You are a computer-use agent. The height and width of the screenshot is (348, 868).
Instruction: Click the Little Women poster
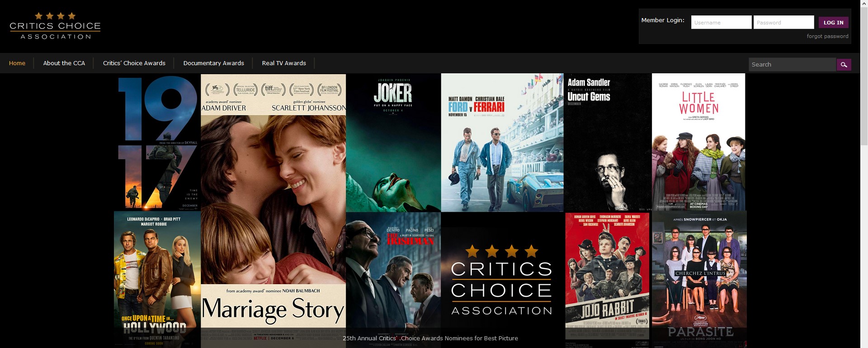(x=698, y=142)
